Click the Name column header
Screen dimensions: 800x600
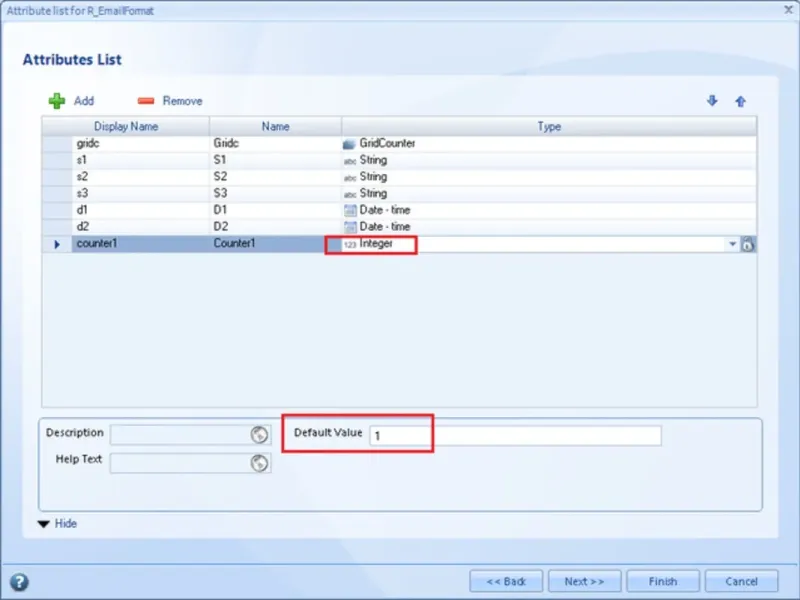click(276, 127)
